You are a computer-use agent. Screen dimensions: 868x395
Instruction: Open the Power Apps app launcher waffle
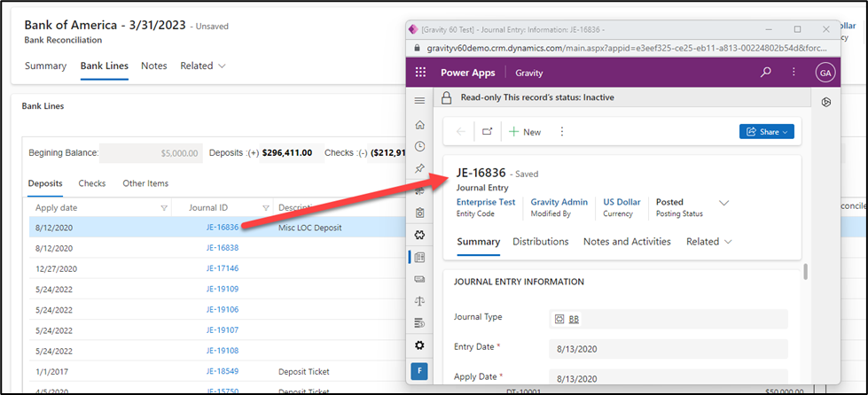pyautogui.click(x=421, y=73)
